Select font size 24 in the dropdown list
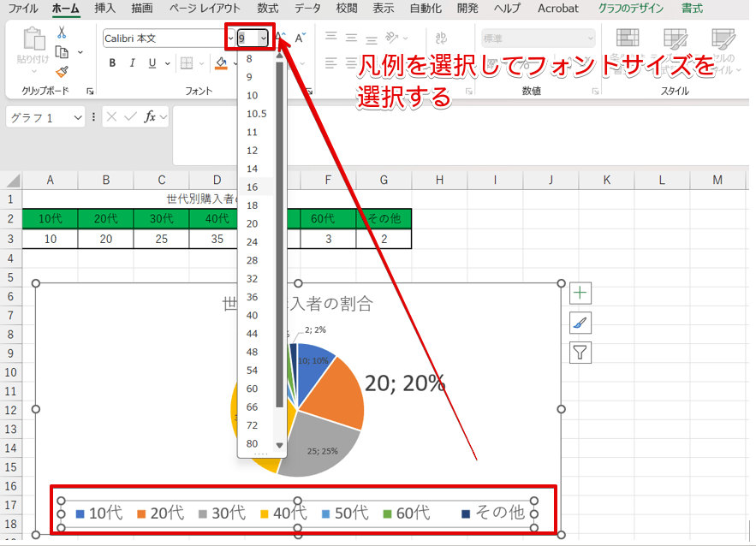Image resolution: width=756 pixels, height=546 pixels. tap(252, 242)
